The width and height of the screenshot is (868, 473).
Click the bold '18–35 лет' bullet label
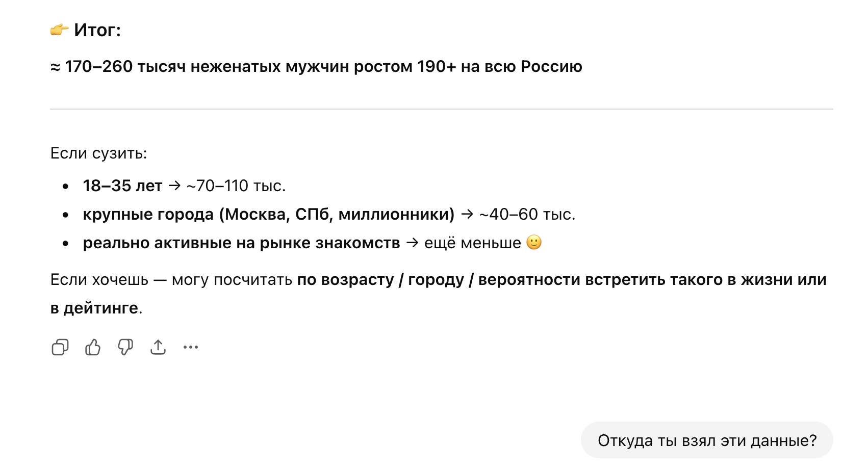pos(122,186)
